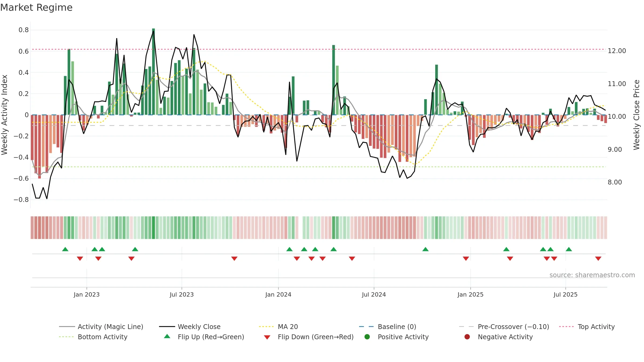
Task: Click the first green flip-up marker before Jan 2023
Action: click(x=65, y=249)
